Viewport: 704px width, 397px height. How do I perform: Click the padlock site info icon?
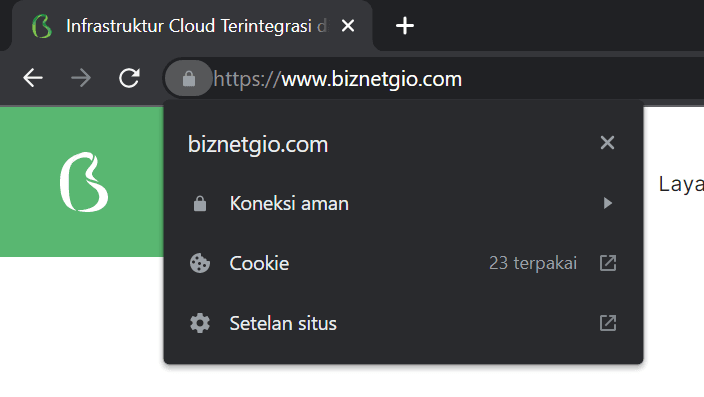pos(189,79)
